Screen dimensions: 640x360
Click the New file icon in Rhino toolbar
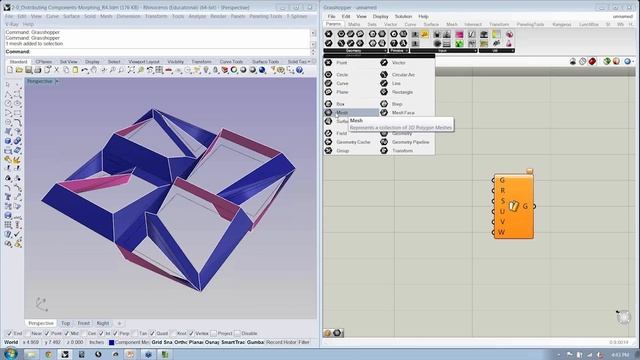point(10,70)
